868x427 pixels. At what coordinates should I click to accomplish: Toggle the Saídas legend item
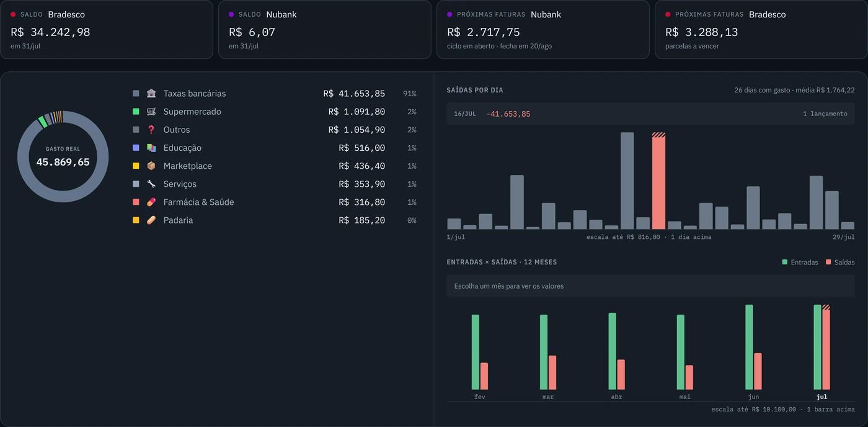point(840,263)
